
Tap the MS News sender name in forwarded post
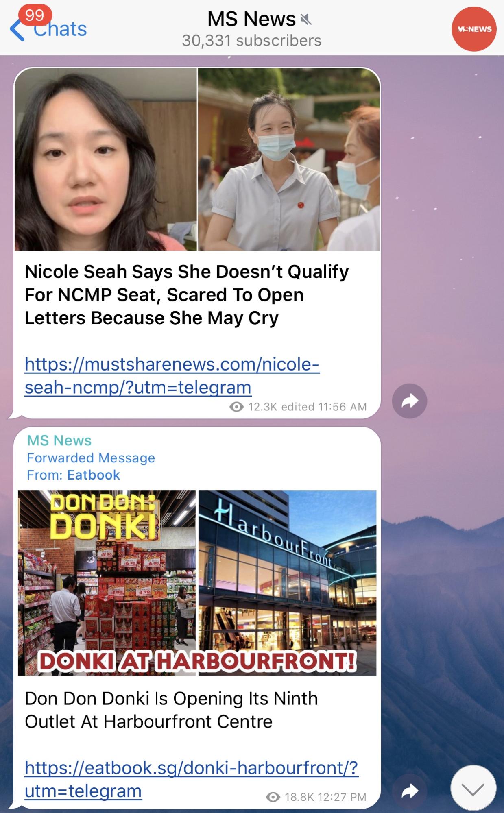pyautogui.click(x=59, y=440)
